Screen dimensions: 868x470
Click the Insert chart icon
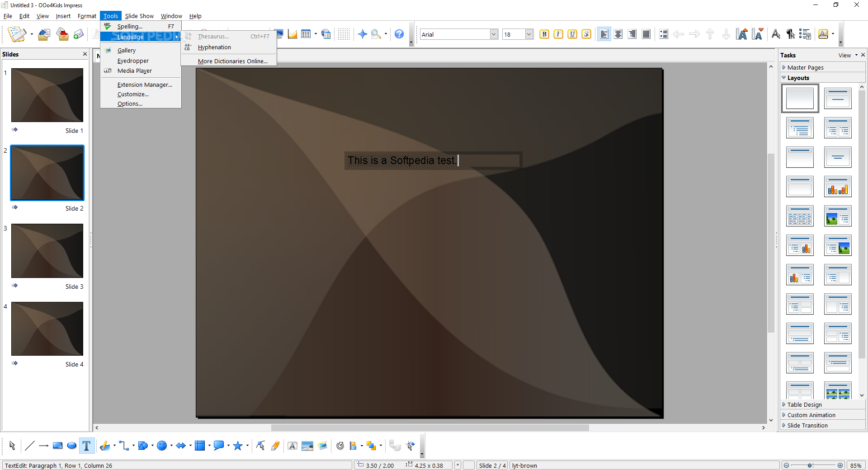point(292,34)
